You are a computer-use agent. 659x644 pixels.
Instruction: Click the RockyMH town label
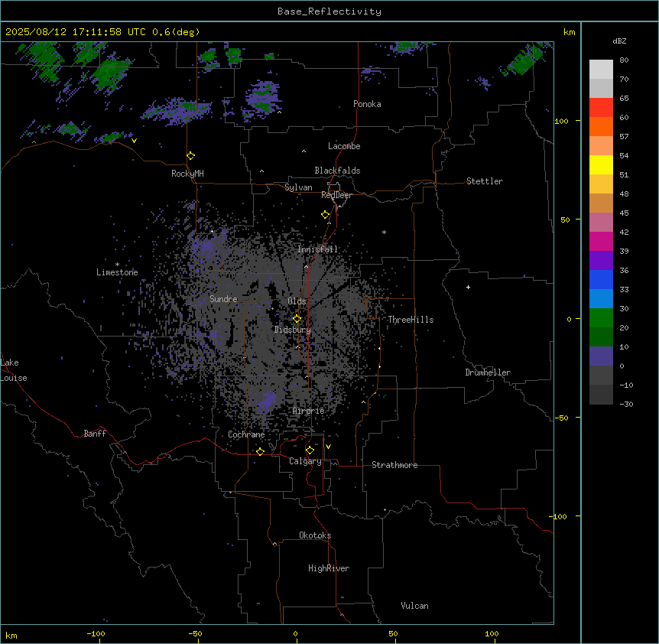pyautogui.click(x=187, y=174)
